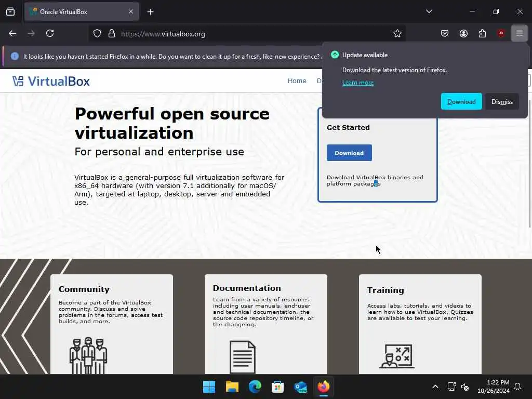Image resolution: width=532 pixels, height=399 pixels.
Task: Launch Microsoft Edge from taskbar
Action: (x=255, y=387)
